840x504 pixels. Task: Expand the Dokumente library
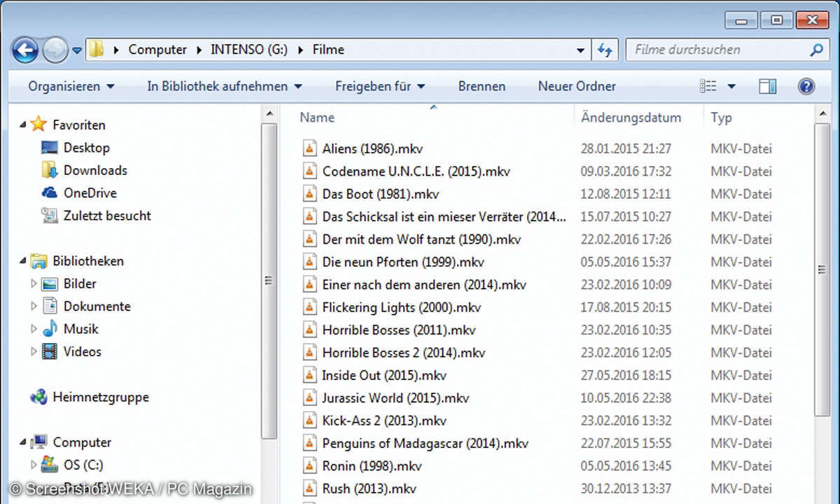tap(34, 307)
